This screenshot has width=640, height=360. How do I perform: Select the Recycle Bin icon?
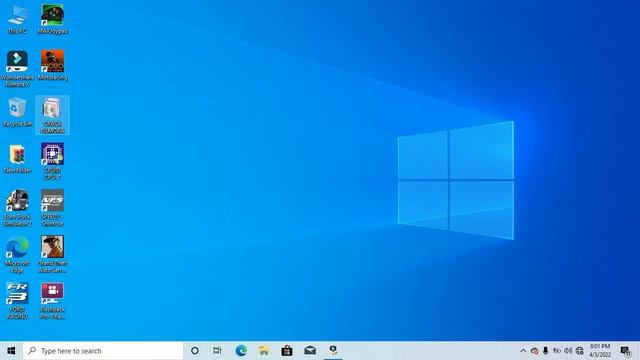[x=17, y=112]
